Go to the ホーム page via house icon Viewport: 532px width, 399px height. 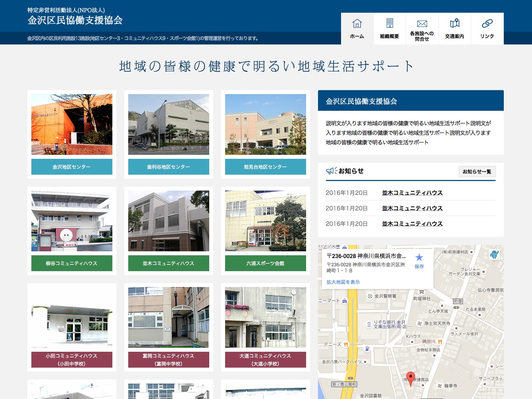pos(357,23)
